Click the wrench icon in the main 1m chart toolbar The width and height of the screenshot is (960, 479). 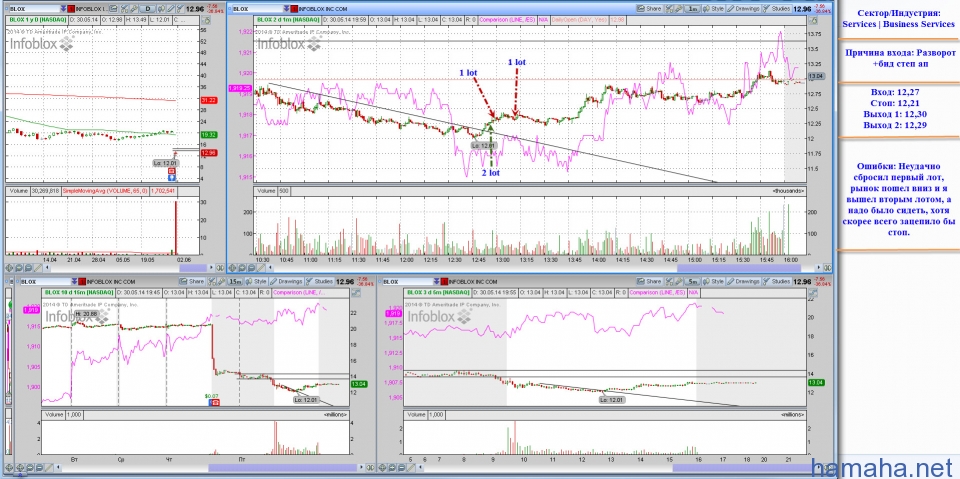678,9
